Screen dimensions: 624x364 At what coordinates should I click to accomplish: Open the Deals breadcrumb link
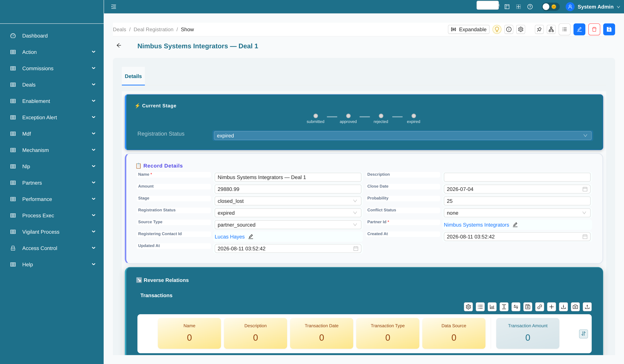tap(119, 30)
